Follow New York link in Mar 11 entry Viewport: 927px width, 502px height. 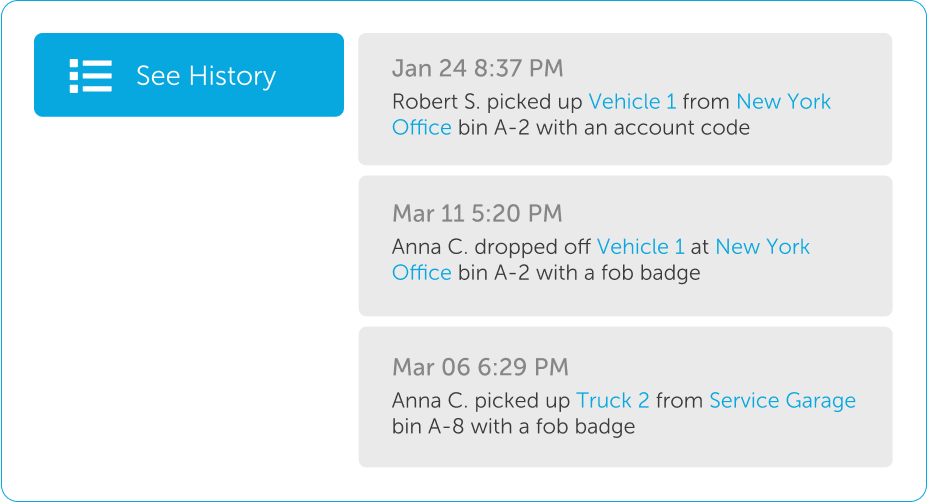pyautogui.click(x=763, y=247)
